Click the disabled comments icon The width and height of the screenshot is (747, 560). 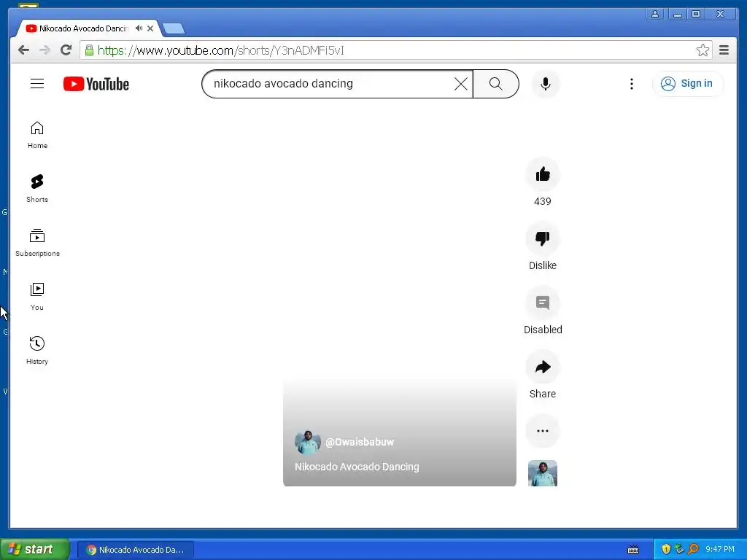(x=543, y=303)
